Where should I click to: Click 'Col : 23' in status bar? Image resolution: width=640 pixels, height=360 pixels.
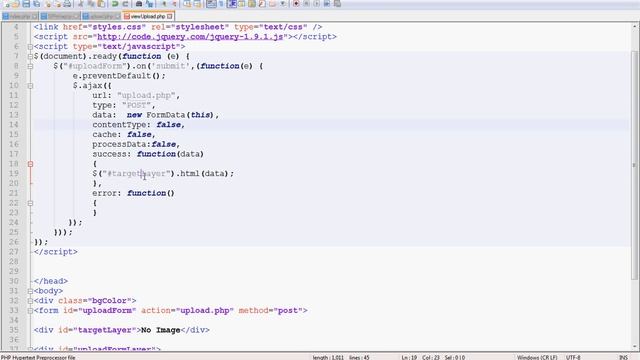coord(431,357)
